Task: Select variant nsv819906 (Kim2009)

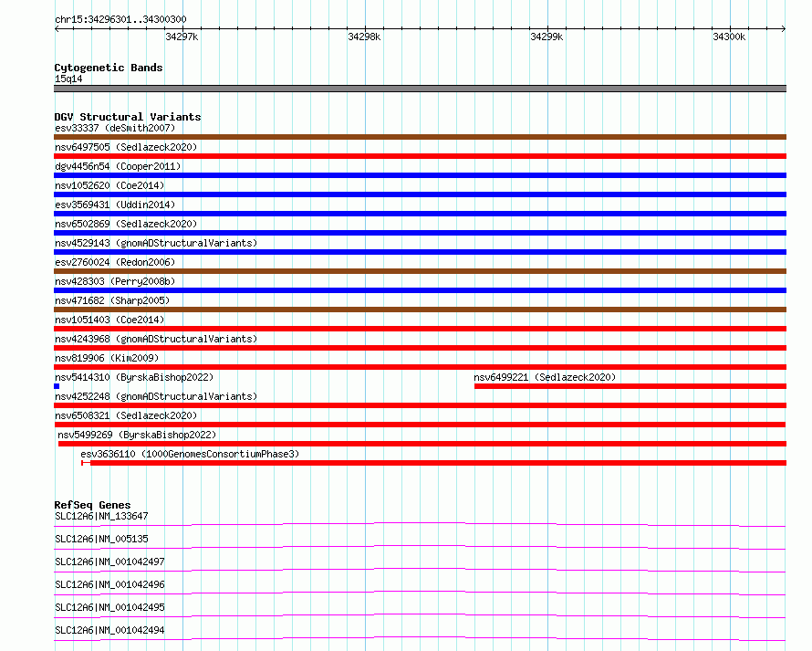Action: point(107,358)
